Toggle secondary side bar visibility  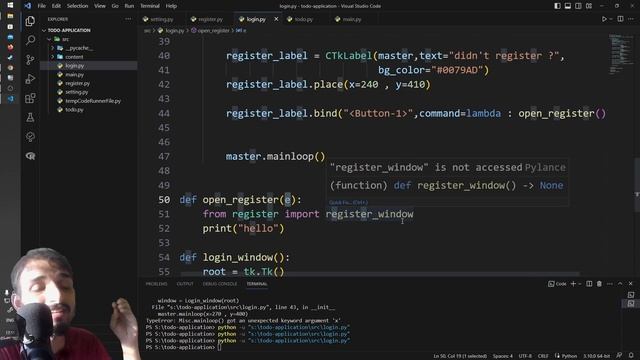pos(578,6)
